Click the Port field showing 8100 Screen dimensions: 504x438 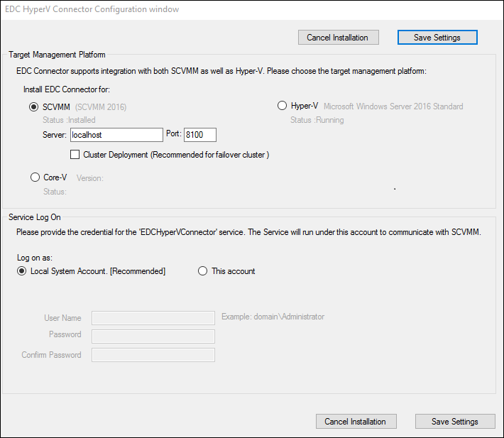point(200,135)
